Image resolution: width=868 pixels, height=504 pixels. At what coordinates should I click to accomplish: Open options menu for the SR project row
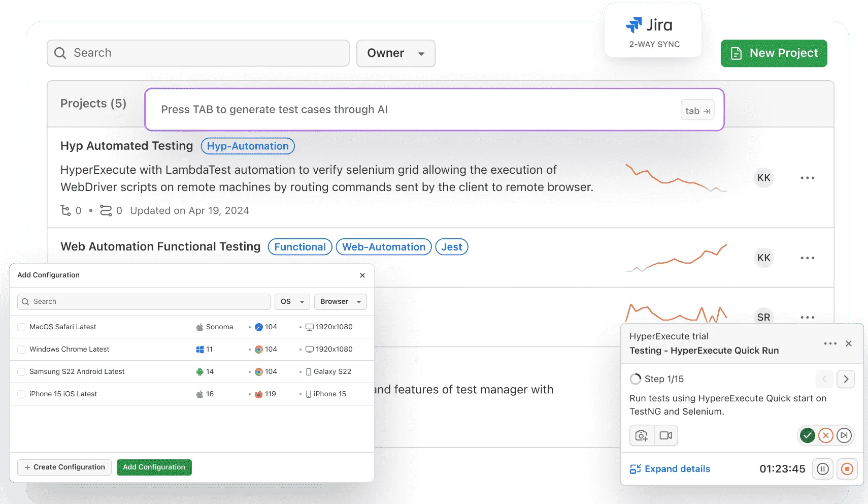(x=807, y=318)
